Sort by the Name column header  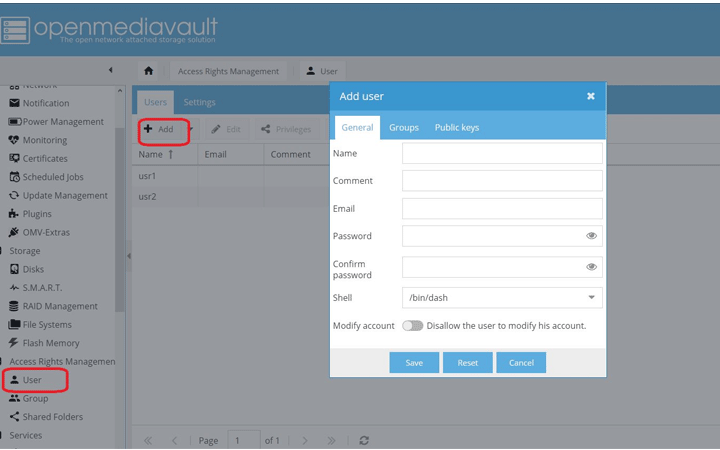click(165, 154)
